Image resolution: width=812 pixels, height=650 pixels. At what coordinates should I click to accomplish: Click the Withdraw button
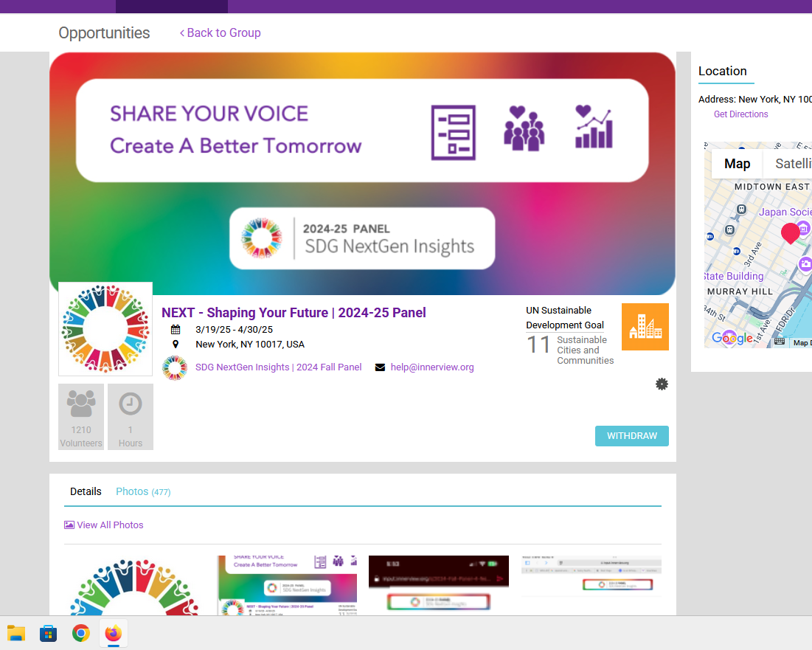632,435
